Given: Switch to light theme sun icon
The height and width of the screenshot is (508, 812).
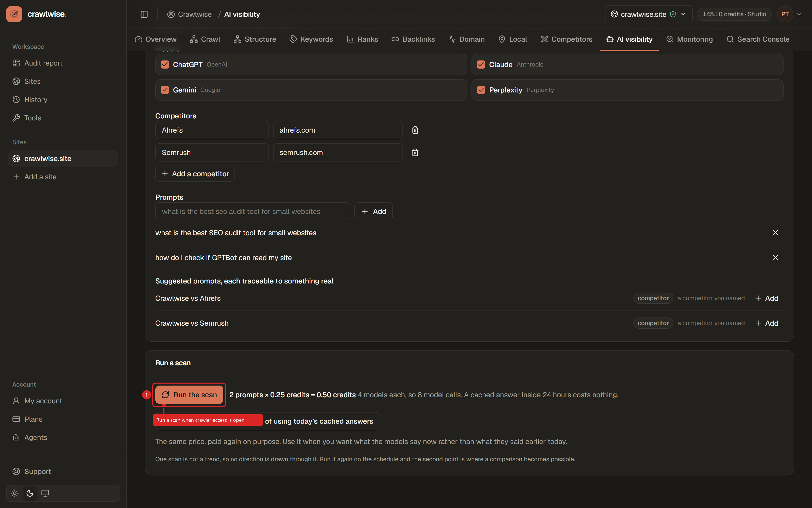Looking at the screenshot, I should coord(15,493).
